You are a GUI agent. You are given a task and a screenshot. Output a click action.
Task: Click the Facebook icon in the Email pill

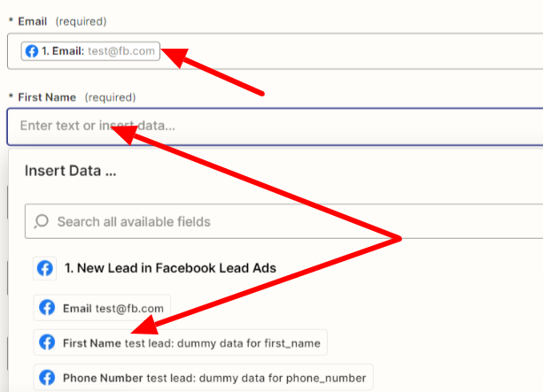(32, 51)
